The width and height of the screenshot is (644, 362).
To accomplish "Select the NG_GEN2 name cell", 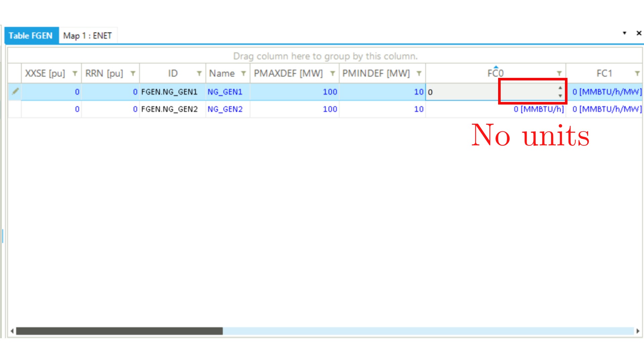I will click(225, 109).
